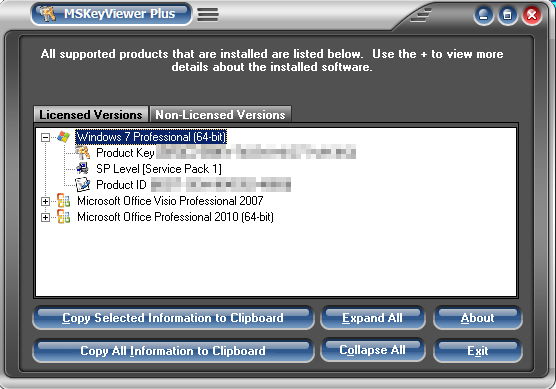Open the About dialog
The image size is (556, 389).
click(x=477, y=318)
